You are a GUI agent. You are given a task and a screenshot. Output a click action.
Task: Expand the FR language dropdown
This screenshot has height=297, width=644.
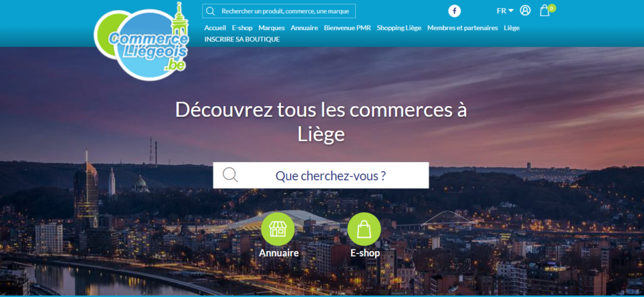point(505,11)
